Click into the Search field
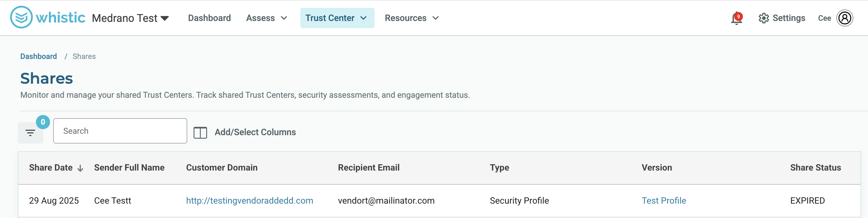The height and width of the screenshot is (218, 868). point(120,131)
